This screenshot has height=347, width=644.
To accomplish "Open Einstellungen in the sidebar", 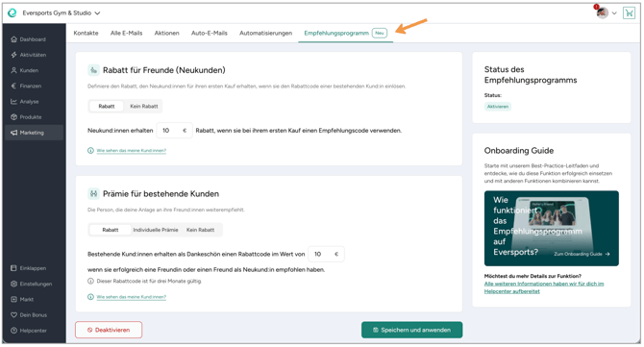I will click(31, 285).
